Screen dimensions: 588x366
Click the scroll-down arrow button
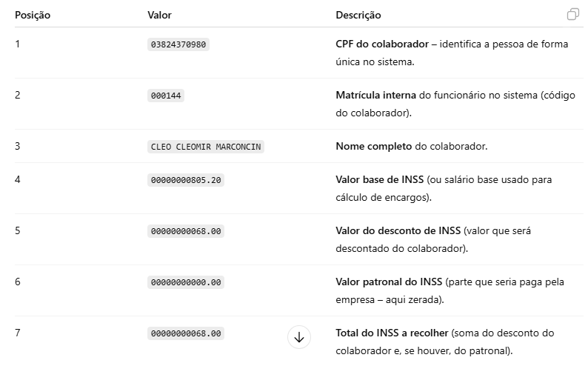pyautogui.click(x=299, y=337)
